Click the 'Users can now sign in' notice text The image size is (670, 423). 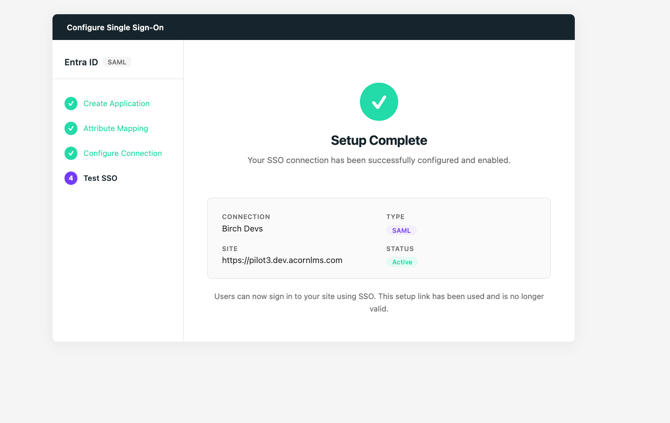click(379, 303)
